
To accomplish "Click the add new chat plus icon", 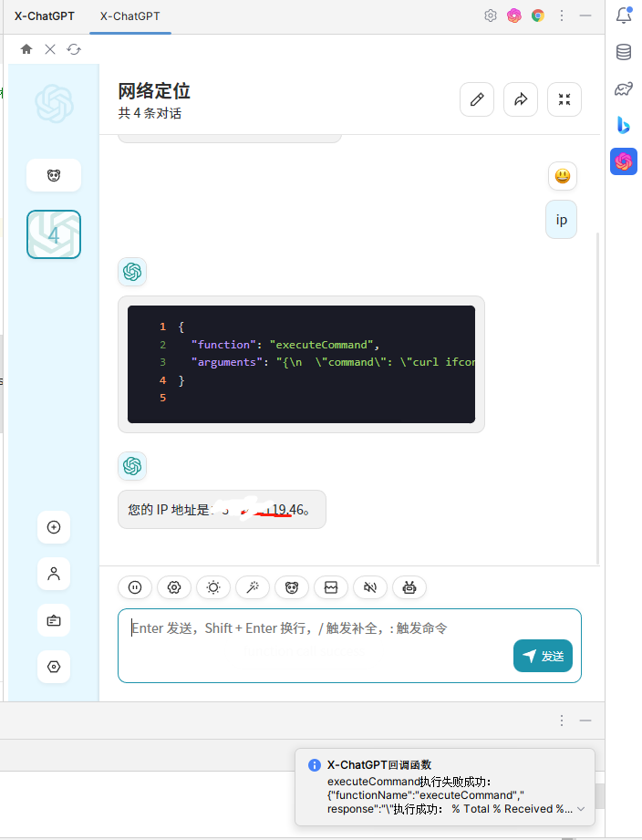I will point(54,527).
